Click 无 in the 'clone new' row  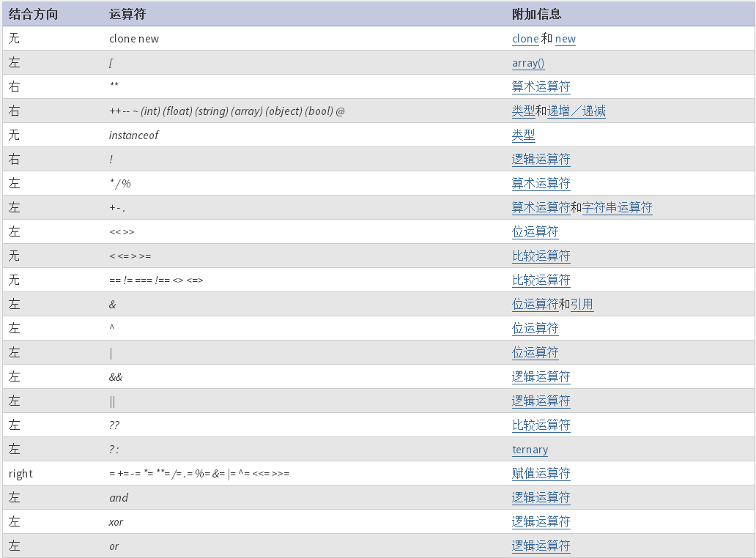tap(14, 39)
